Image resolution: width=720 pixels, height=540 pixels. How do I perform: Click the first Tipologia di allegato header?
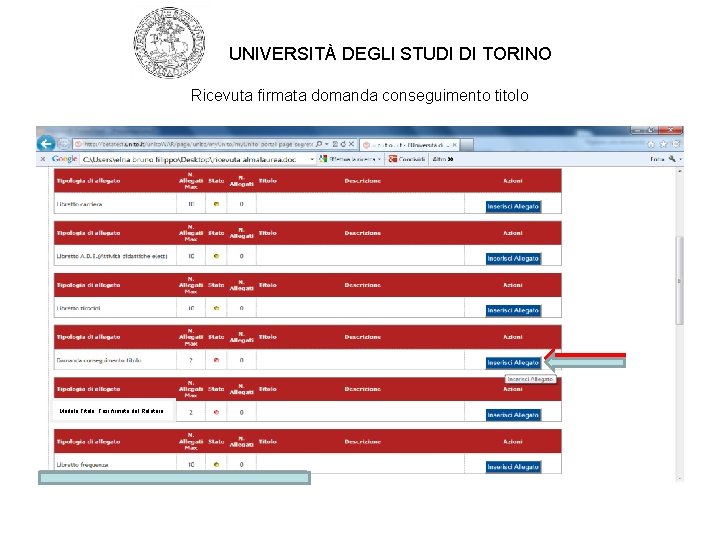coord(88,181)
